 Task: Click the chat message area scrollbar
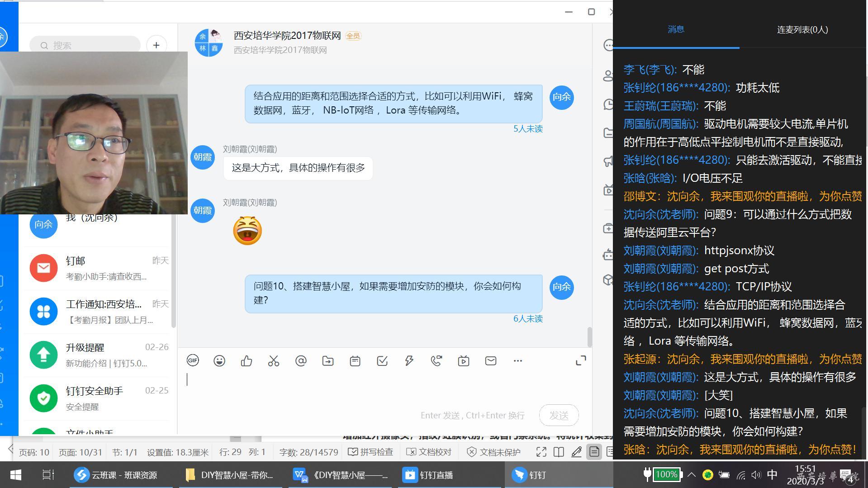point(589,336)
